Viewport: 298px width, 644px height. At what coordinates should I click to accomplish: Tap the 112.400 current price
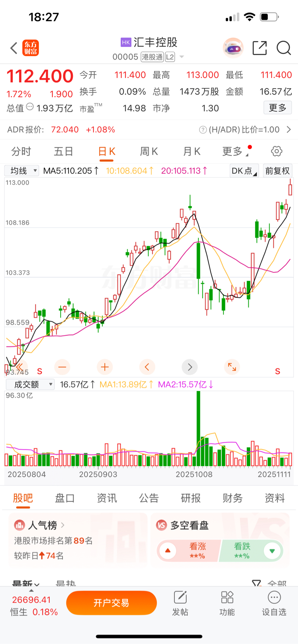(40, 76)
